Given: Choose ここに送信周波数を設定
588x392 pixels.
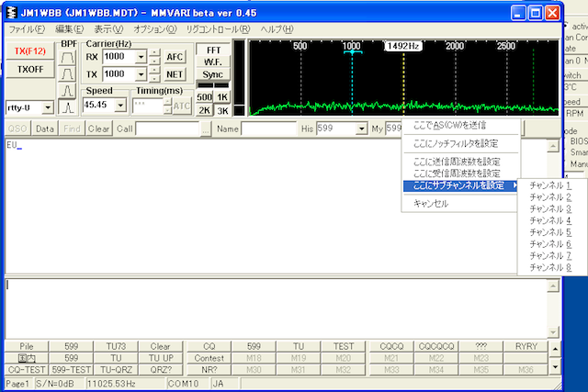Looking at the screenshot, I should [460, 162].
